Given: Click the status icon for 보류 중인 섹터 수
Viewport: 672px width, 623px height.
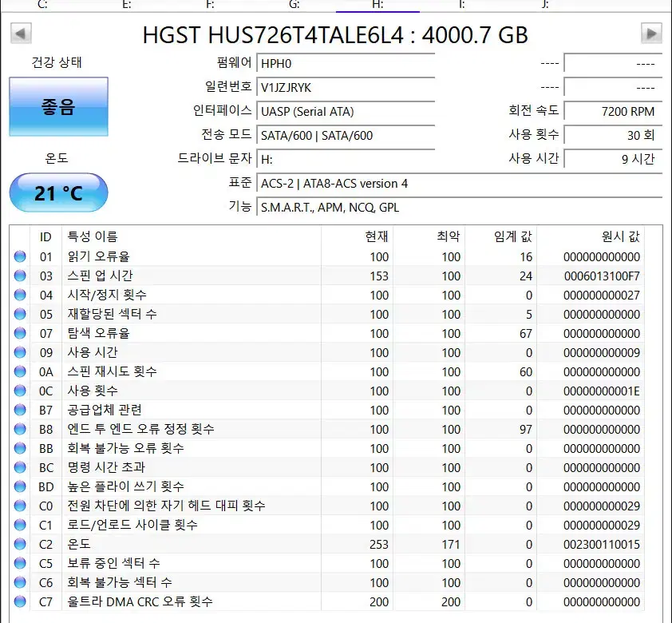Looking at the screenshot, I should (20, 564).
